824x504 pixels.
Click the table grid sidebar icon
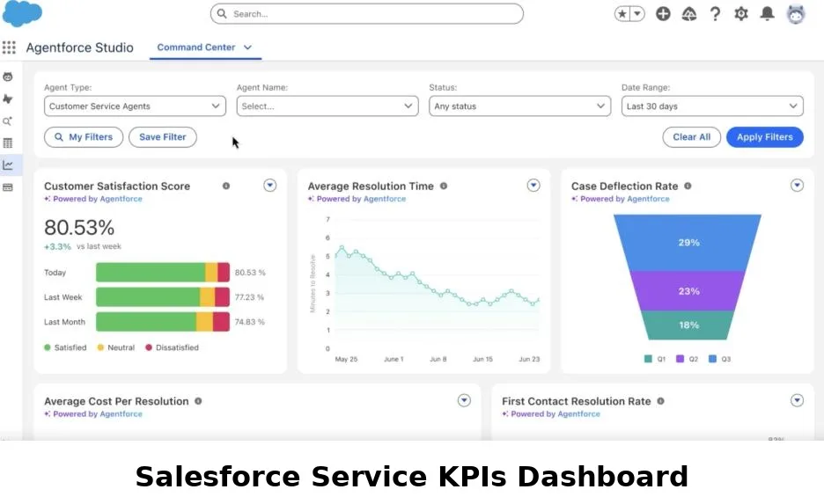coord(8,143)
